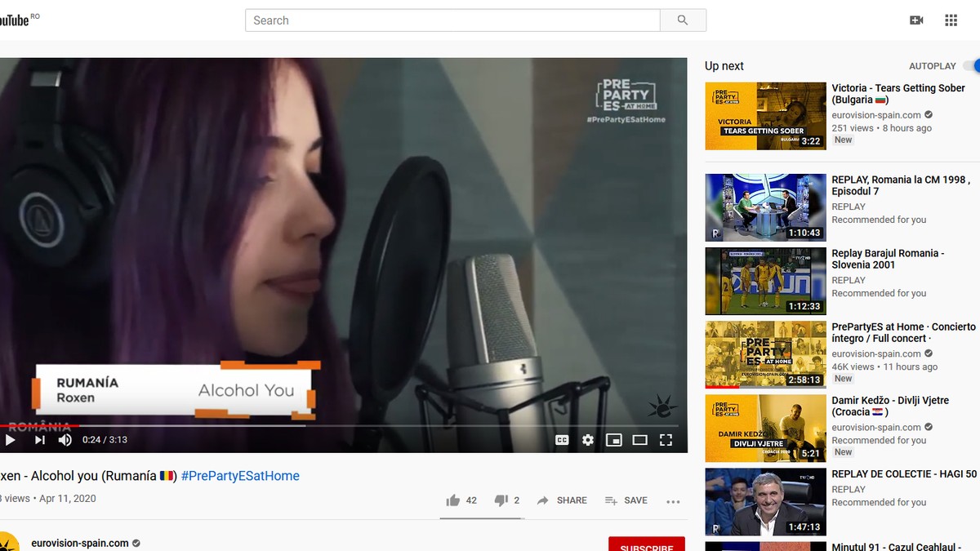Click 'Minutul 91 - Cazul Ceahlaul' title
Viewport: 980px width, 551px height.
click(896, 546)
